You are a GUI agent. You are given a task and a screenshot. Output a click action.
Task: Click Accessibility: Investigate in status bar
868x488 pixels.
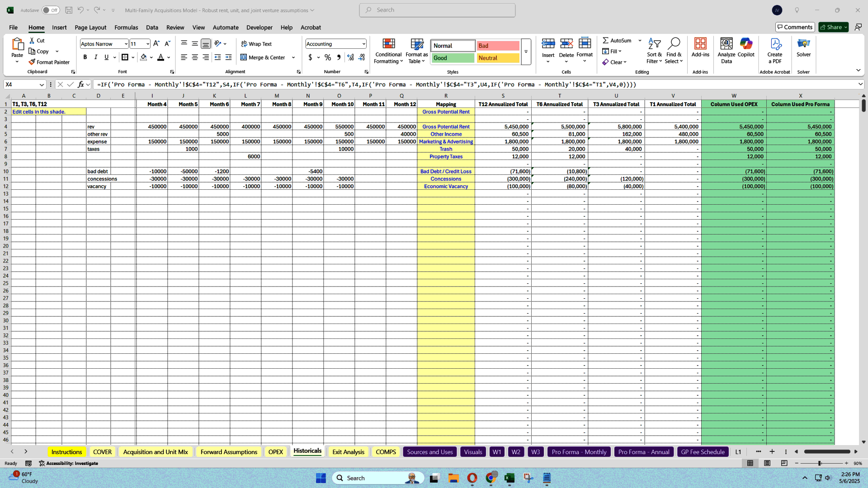69,463
